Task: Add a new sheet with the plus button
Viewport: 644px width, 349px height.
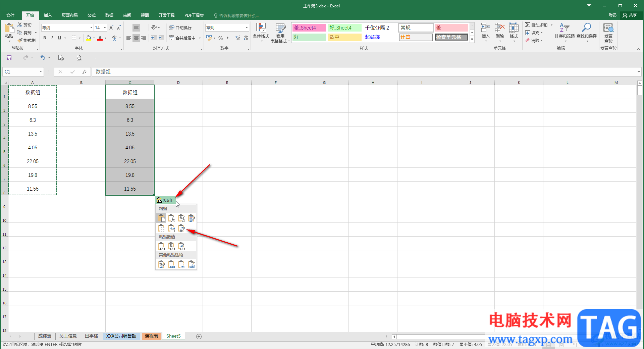Action: pos(199,337)
